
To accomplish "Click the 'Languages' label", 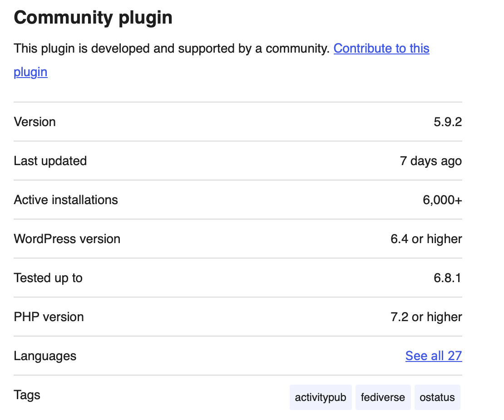I will (45, 356).
